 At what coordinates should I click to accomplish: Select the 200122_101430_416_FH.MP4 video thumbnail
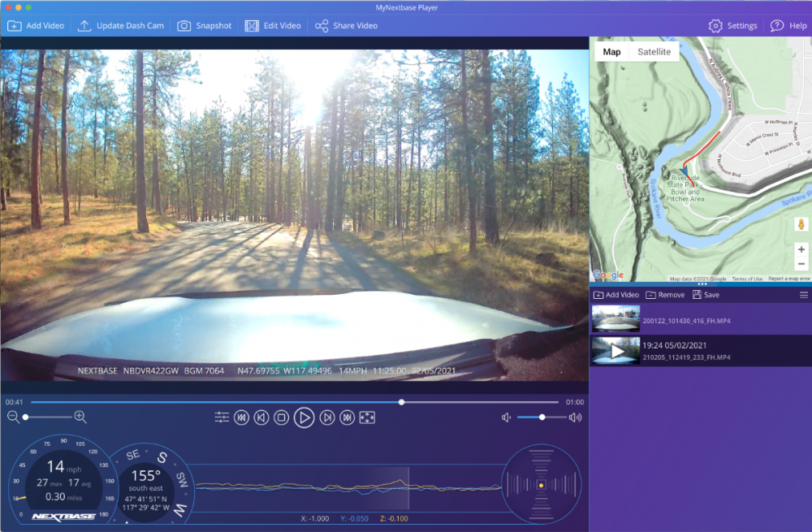[615, 320]
